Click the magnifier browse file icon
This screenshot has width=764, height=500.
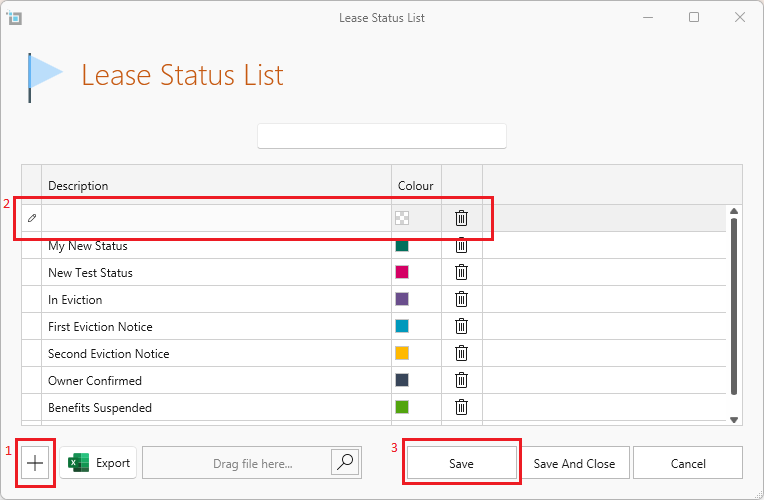click(345, 462)
